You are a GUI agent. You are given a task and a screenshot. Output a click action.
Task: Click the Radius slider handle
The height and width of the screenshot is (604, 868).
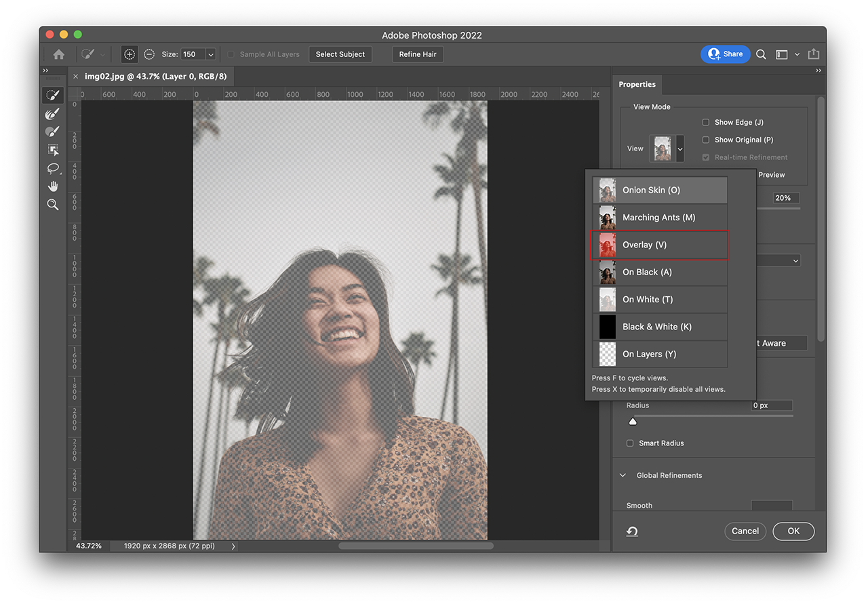point(633,421)
